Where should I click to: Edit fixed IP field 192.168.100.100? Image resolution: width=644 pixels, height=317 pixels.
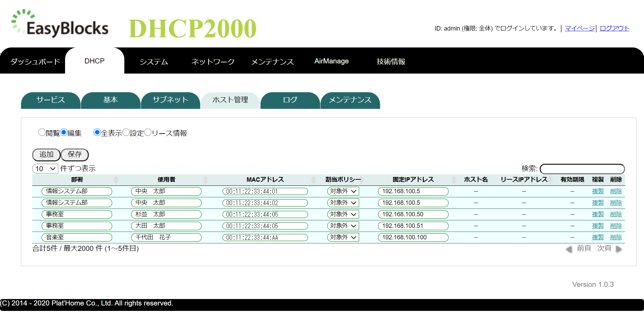click(413, 237)
